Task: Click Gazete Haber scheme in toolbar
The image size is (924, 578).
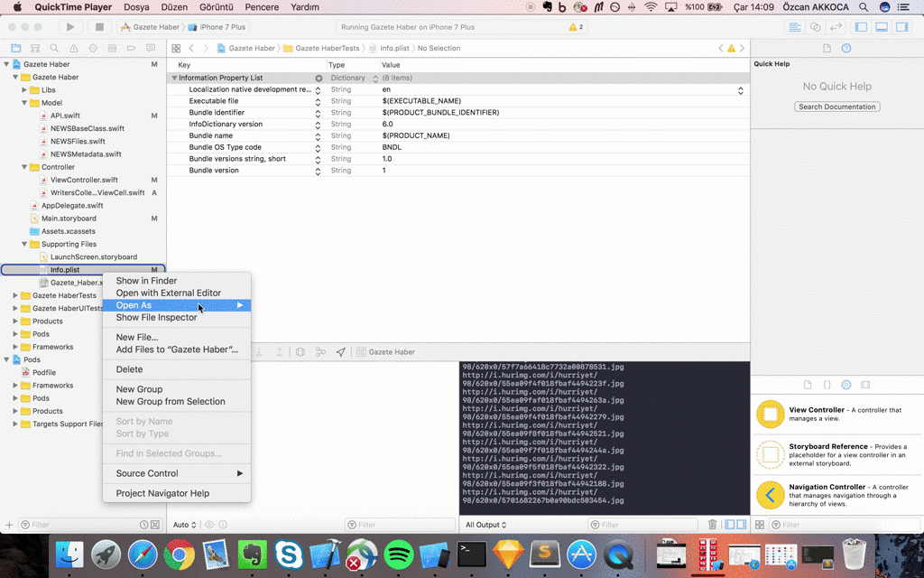Action: coord(151,27)
